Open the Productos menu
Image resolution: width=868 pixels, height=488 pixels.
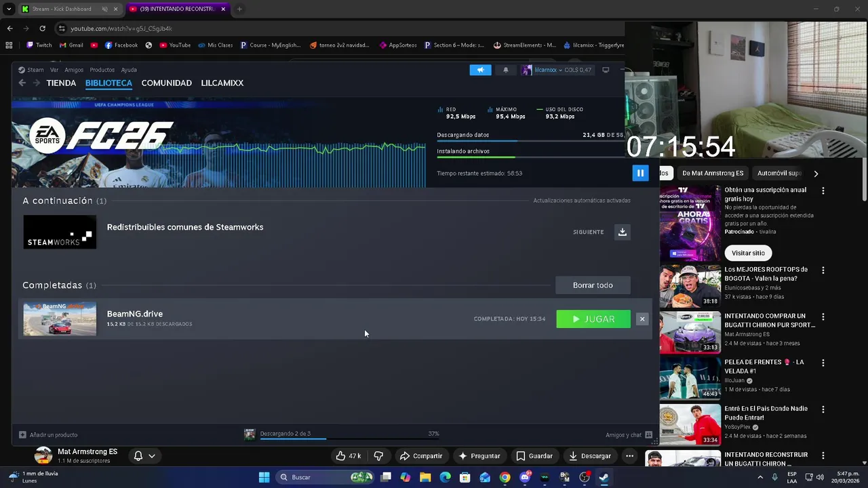tap(102, 70)
